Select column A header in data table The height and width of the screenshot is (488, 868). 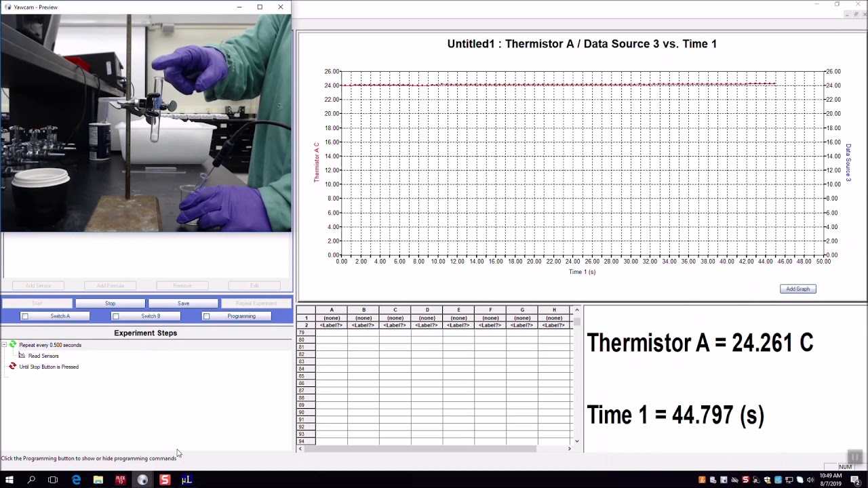point(332,310)
